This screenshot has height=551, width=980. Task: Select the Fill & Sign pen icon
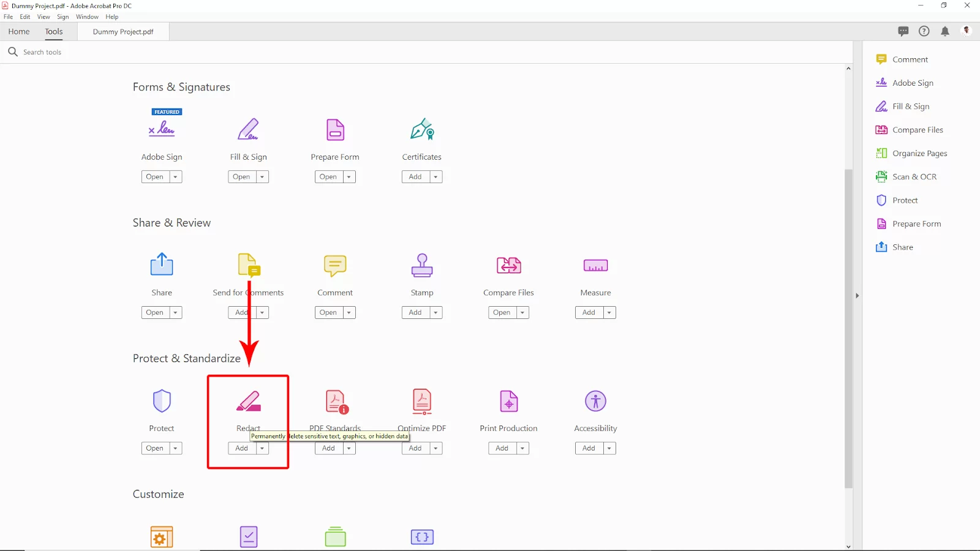(x=248, y=129)
